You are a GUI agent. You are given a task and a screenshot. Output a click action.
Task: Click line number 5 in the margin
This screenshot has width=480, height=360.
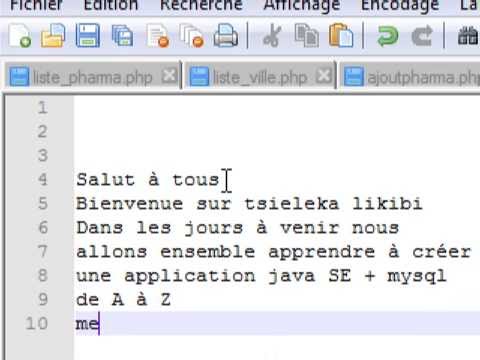[42, 204]
